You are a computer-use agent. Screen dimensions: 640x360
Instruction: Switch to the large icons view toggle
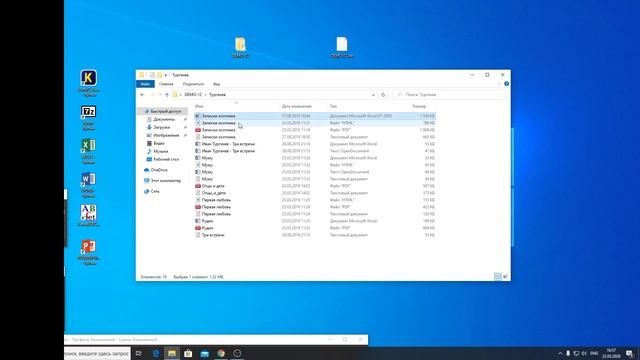click(x=505, y=277)
